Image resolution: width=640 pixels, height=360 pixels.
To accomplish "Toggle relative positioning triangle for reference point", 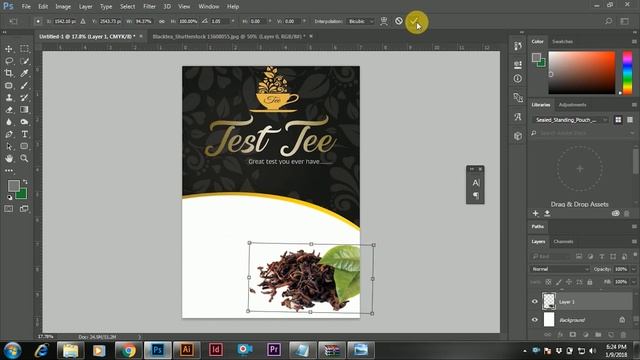I will pyautogui.click(x=83, y=21).
